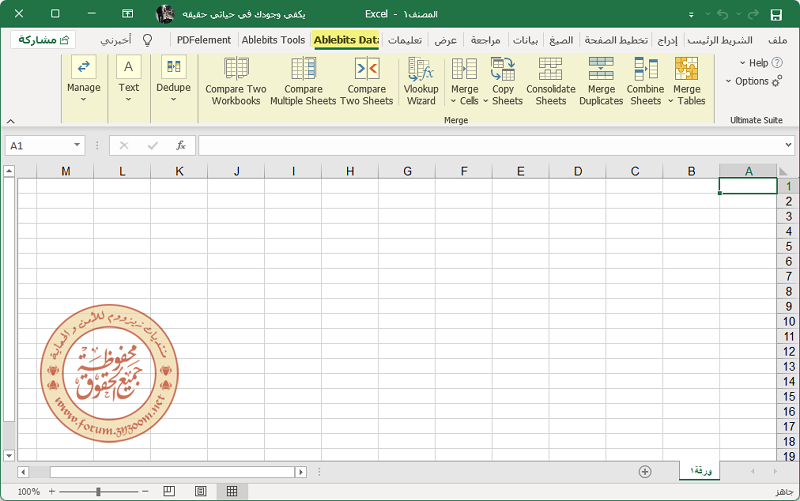Click the Undo arrow in title bar
This screenshot has height=501, width=800.
(722, 14)
